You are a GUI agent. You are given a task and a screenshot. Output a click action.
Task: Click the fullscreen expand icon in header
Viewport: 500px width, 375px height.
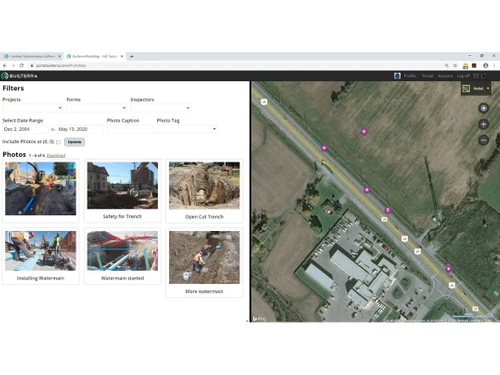[476, 76]
